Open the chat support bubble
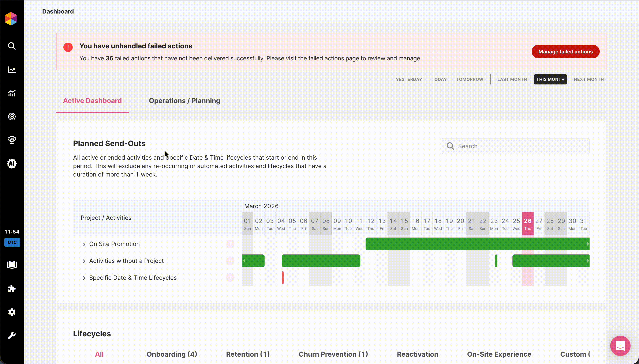Screen dimensions: 639x364 620,346
